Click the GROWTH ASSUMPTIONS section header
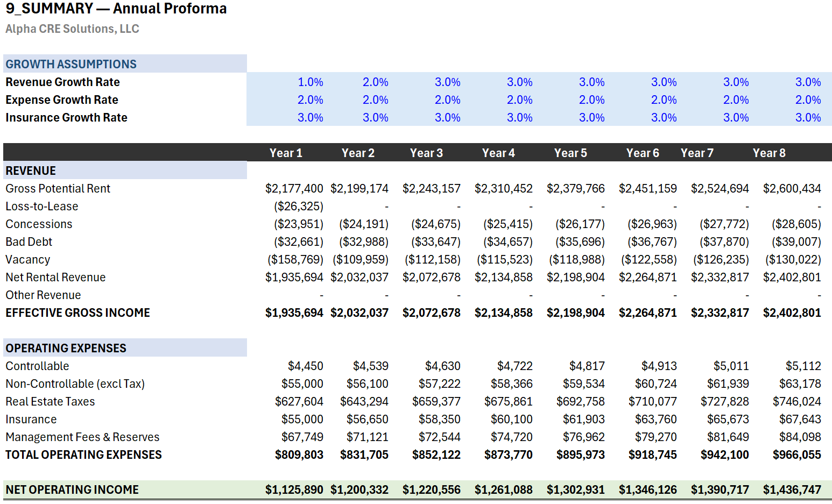Screen dimensions: 832x504 tap(71, 63)
